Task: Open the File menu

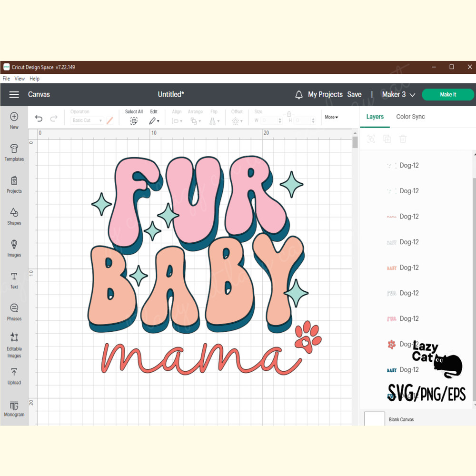Action: (6, 79)
